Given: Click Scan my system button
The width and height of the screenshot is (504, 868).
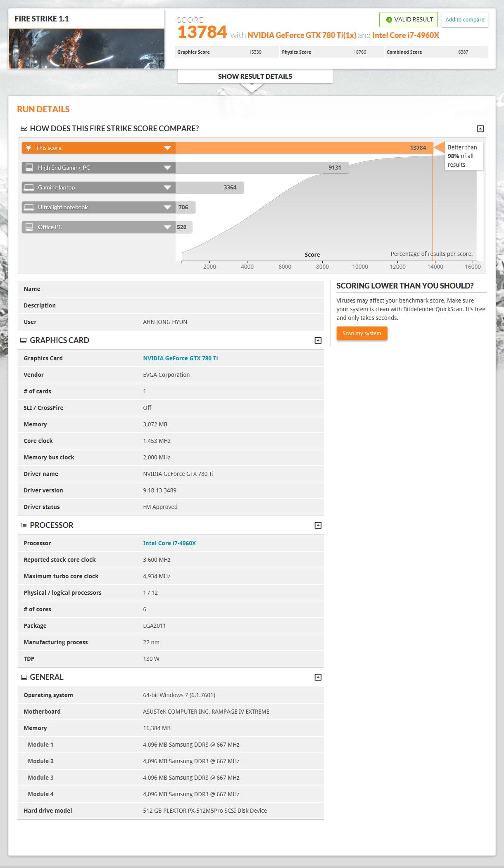Looking at the screenshot, I should (362, 333).
